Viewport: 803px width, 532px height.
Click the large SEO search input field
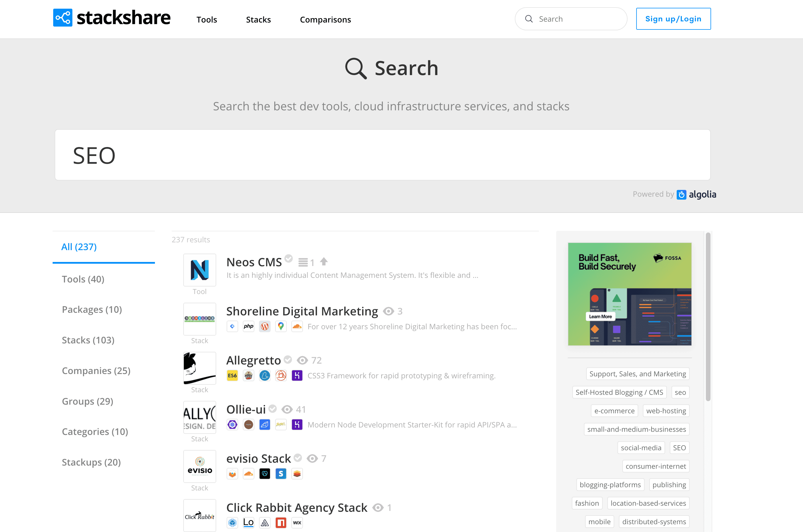[x=382, y=155]
